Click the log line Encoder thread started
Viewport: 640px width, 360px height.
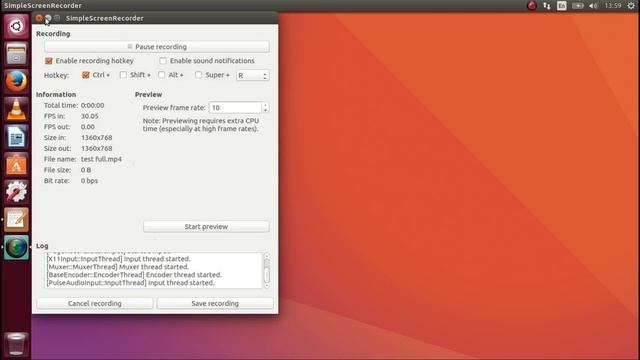pyautogui.click(x=134, y=275)
